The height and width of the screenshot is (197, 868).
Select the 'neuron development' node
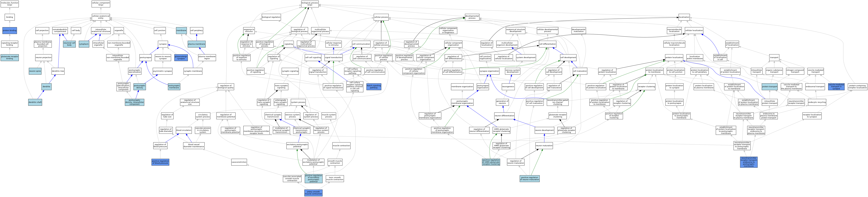click(544, 130)
